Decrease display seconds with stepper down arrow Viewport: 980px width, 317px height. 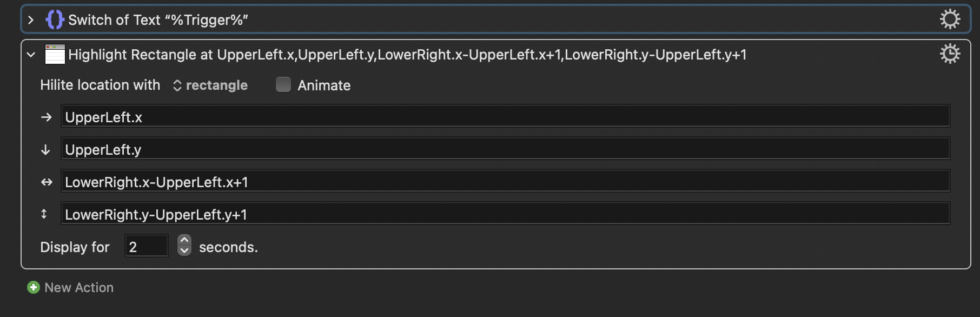point(184,250)
